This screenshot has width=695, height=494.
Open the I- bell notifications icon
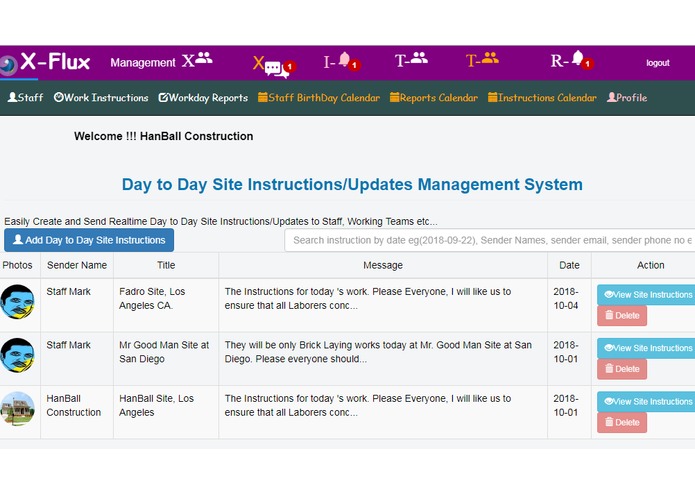[342, 61]
